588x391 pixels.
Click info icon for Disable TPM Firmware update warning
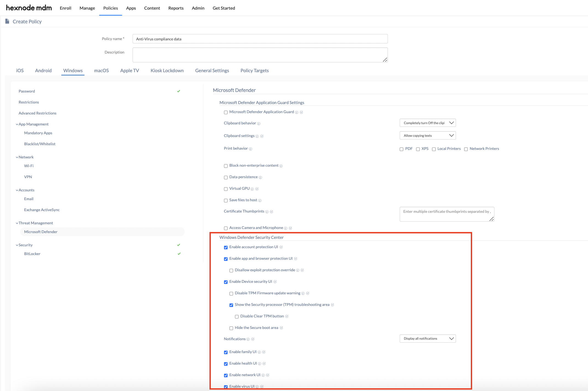[303, 293]
